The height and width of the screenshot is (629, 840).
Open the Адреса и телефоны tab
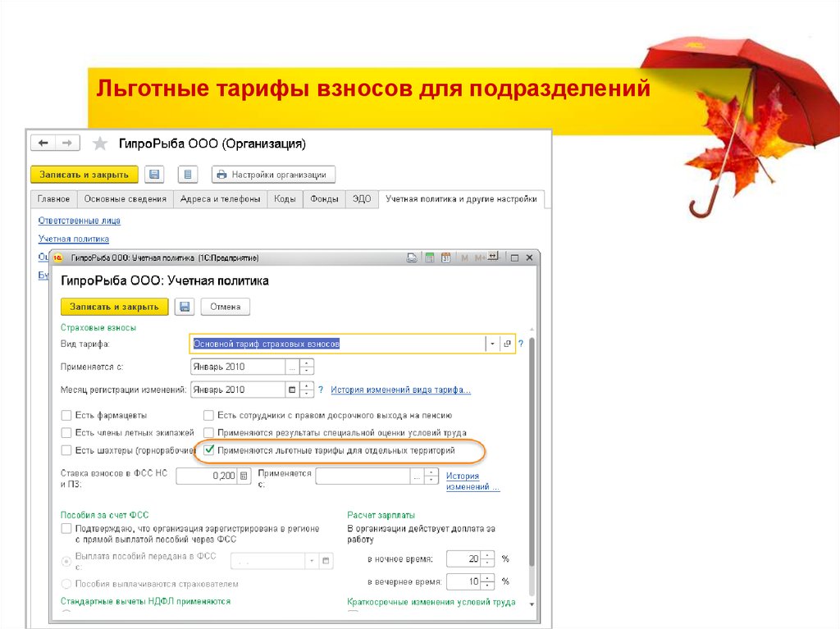coord(222,198)
